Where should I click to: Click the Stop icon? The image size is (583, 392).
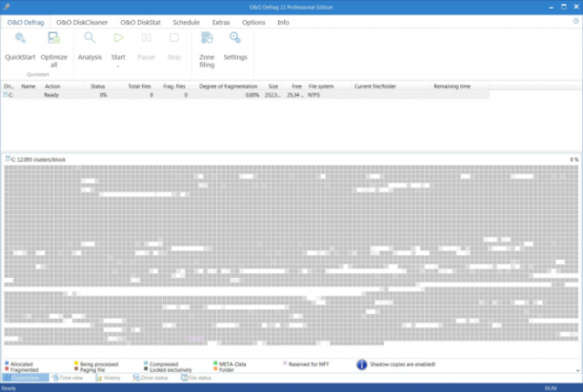[173, 38]
